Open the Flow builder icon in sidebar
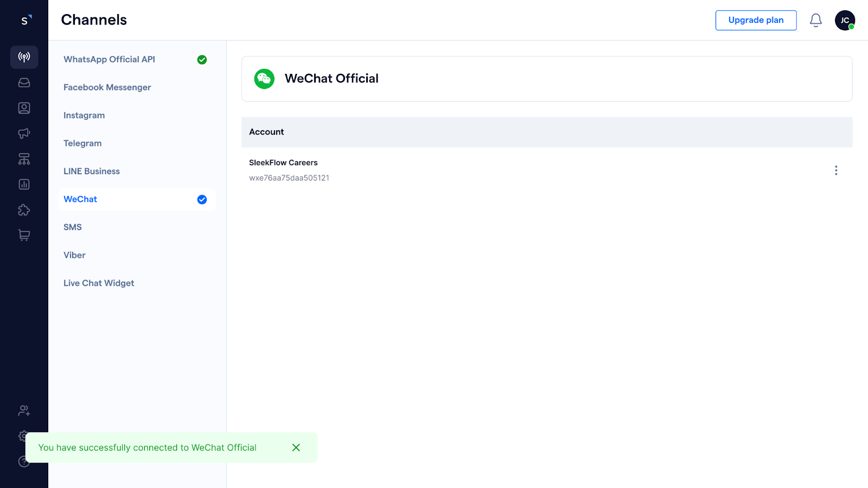The width and height of the screenshot is (868, 488). (24, 159)
